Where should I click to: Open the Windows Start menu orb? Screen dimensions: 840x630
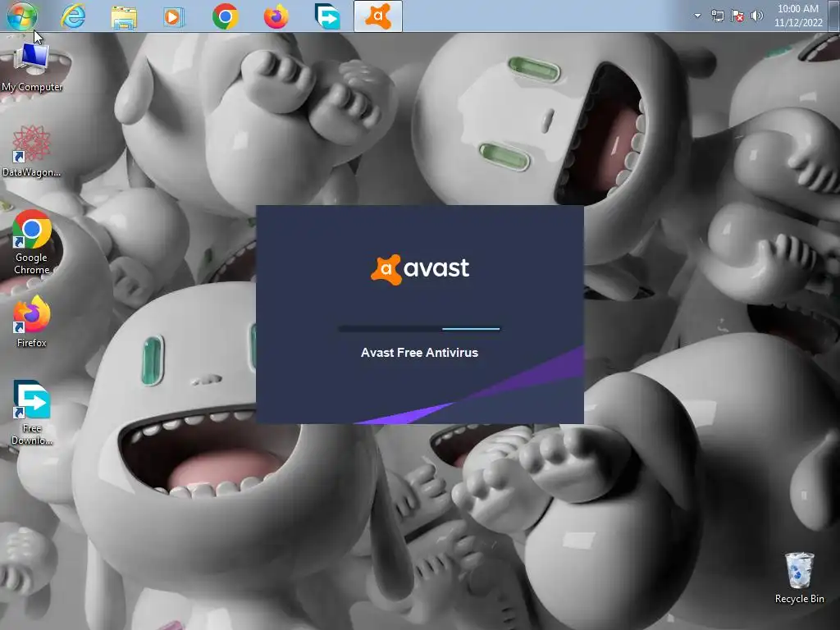(22, 16)
